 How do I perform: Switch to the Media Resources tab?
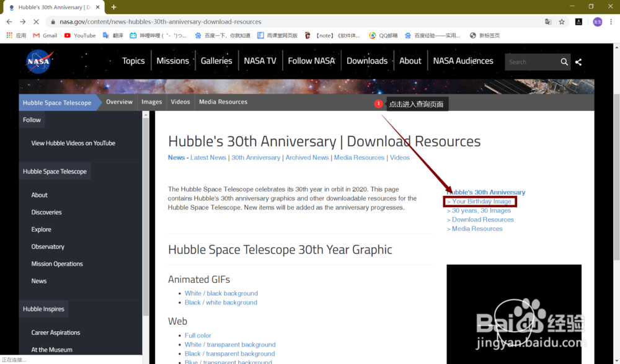pos(223,102)
